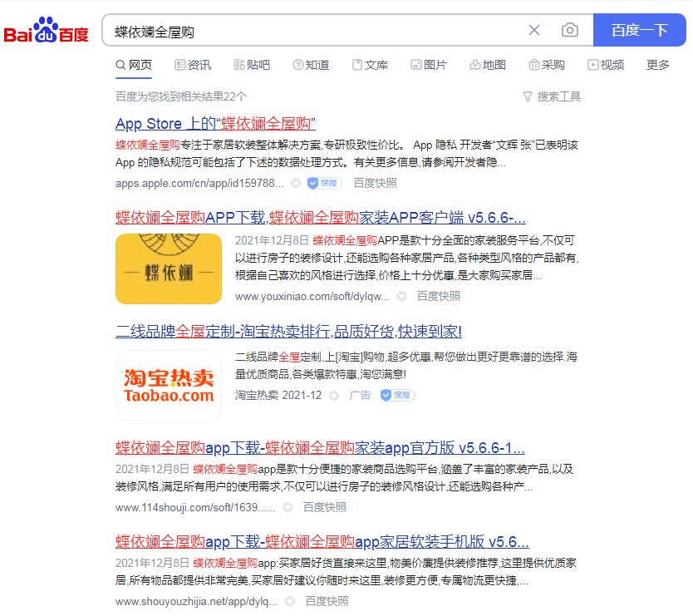Viewport: 693px width, 616px height.
Task: Go to the 文库 tab
Action: click(x=370, y=65)
